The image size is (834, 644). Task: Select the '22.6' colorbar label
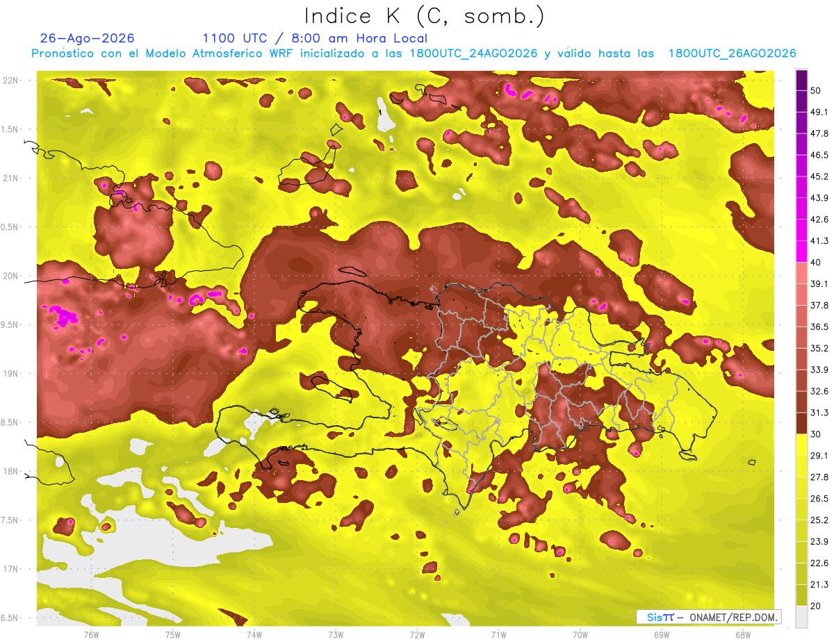pyautogui.click(x=819, y=563)
